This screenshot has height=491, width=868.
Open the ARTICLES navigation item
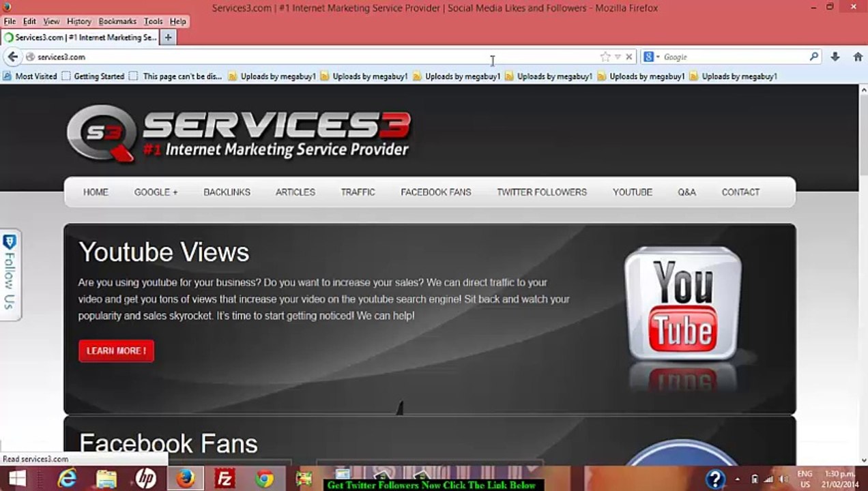pyautogui.click(x=295, y=192)
